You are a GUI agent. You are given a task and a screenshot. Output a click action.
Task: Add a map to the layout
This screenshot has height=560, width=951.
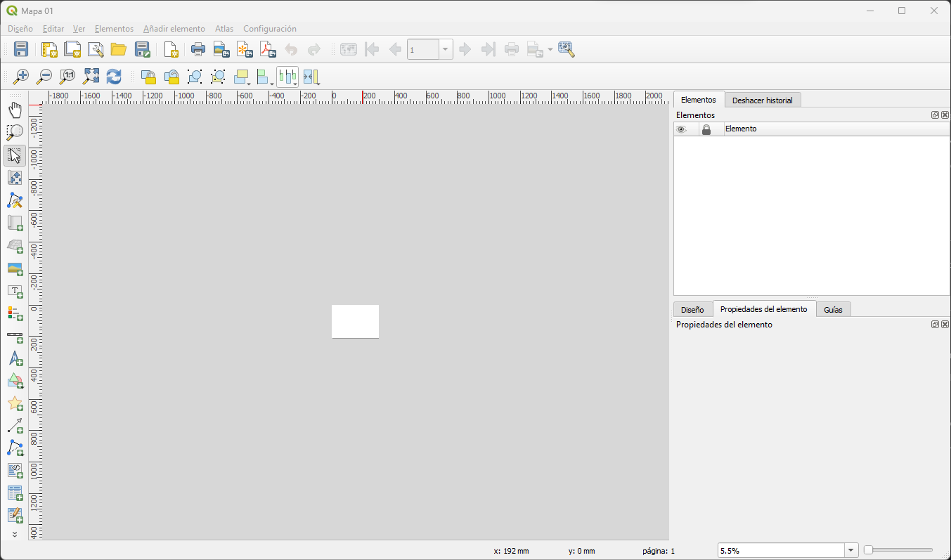[15, 223]
